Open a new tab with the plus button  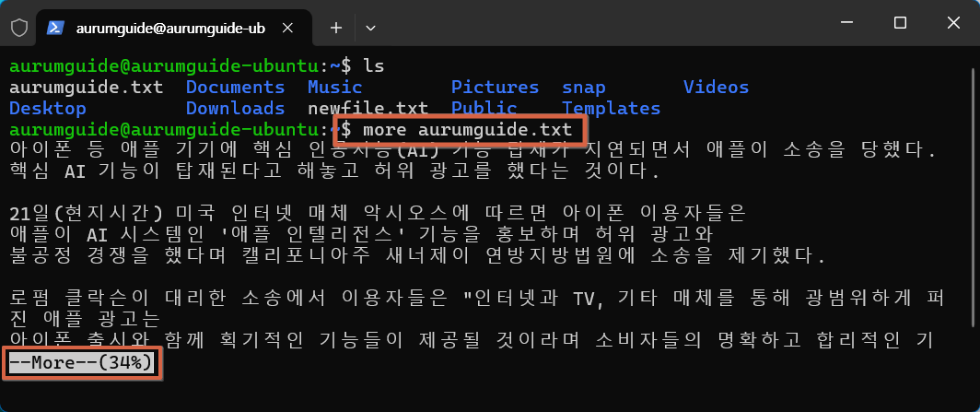pos(336,29)
